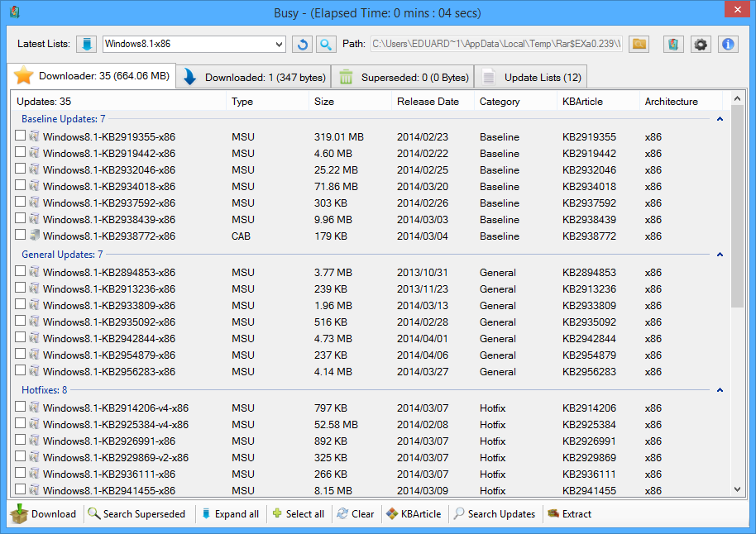Click the blue refresh arrow icon

[x=302, y=45]
